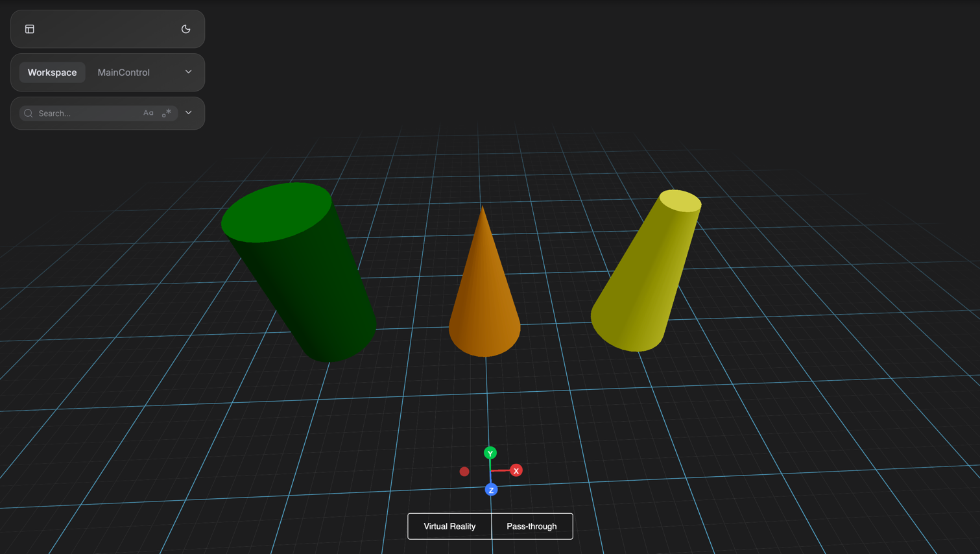Expand the Workspace panel chevron

point(189,72)
